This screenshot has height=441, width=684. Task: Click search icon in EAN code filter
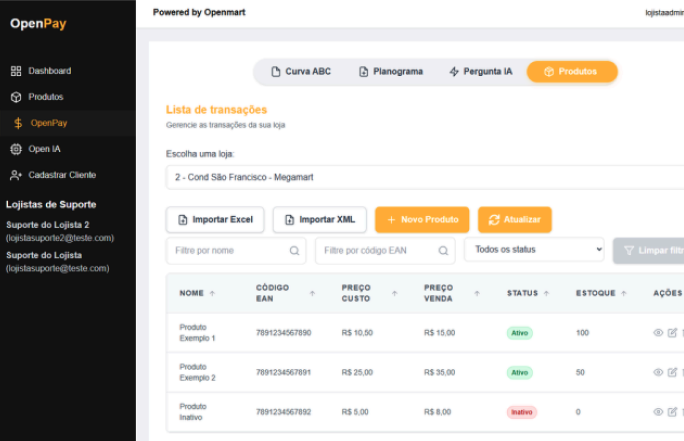click(443, 251)
